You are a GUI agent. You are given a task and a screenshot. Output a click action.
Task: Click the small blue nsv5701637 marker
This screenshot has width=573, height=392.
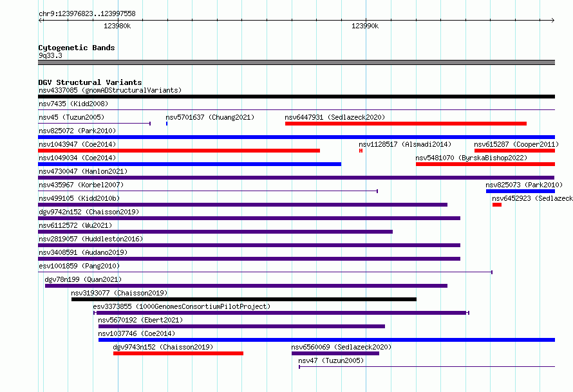(x=167, y=124)
